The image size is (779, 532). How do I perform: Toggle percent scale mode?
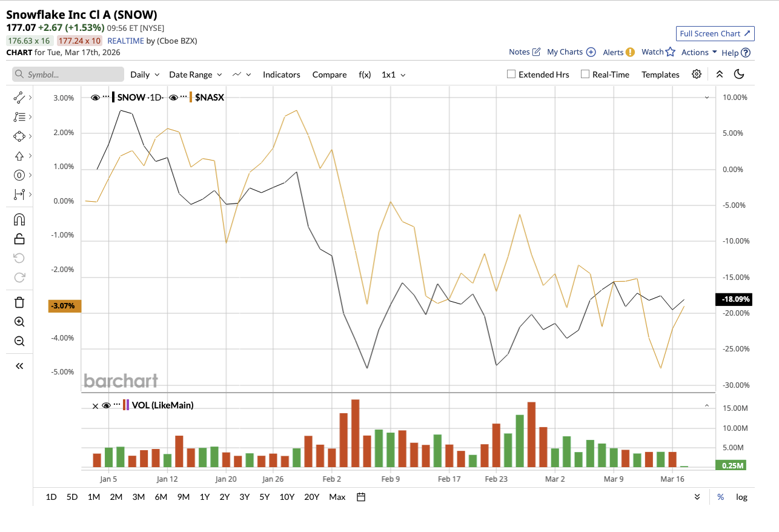(721, 497)
